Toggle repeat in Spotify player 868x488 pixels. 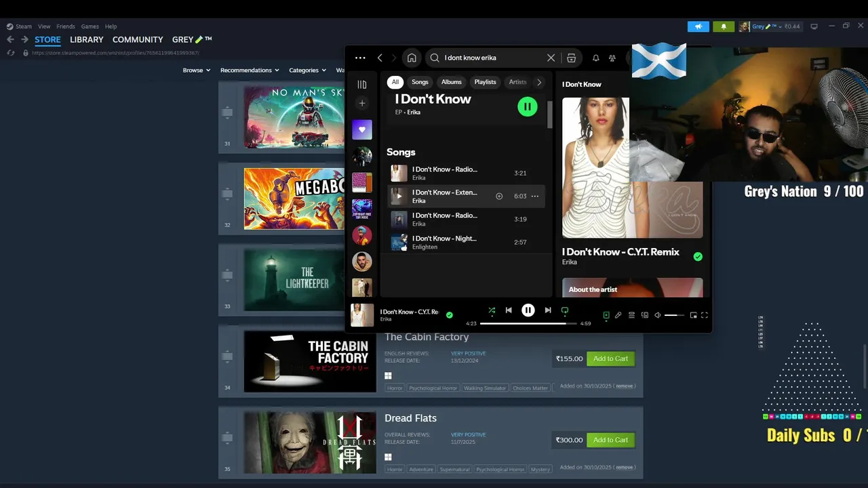(x=565, y=310)
